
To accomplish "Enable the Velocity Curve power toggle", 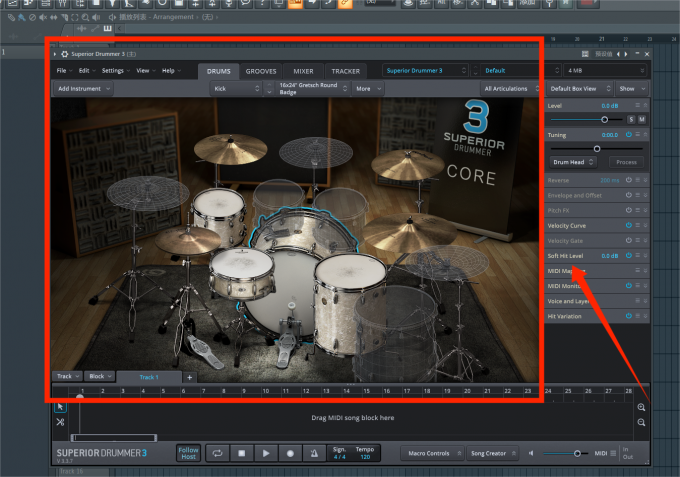I will (x=628, y=226).
